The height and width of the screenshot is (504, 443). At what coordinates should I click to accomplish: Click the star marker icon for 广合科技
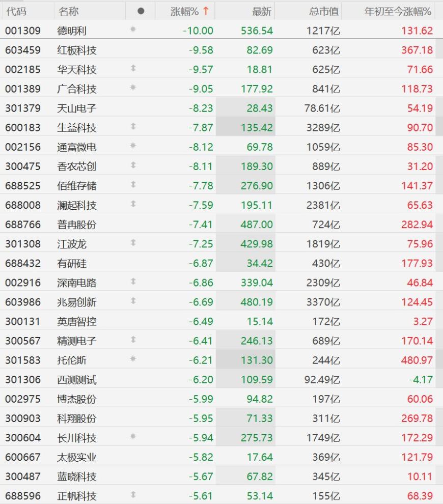point(133,88)
